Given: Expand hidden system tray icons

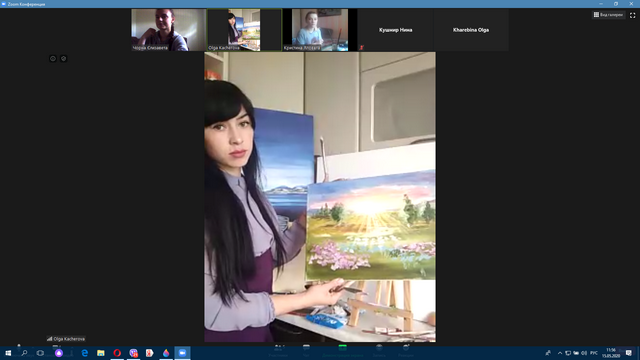Looking at the screenshot, I should pyautogui.click(x=560, y=353).
